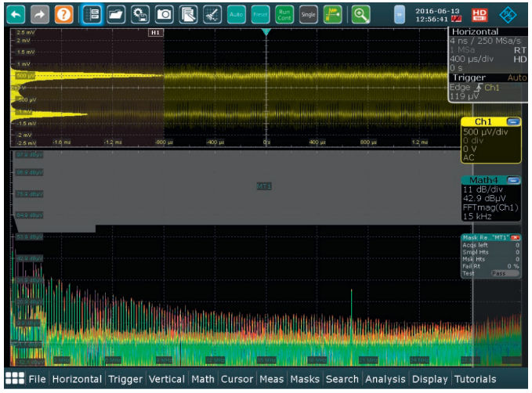Toggle Run Cont acquisition
Viewport: 532px width, 393px height.
(285, 14)
